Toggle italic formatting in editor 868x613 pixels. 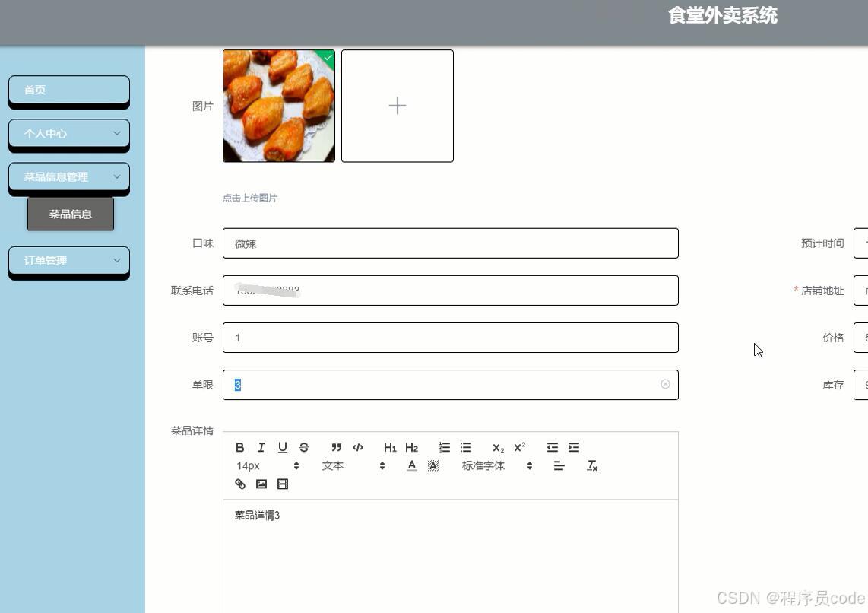pyautogui.click(x=261, y=447)
